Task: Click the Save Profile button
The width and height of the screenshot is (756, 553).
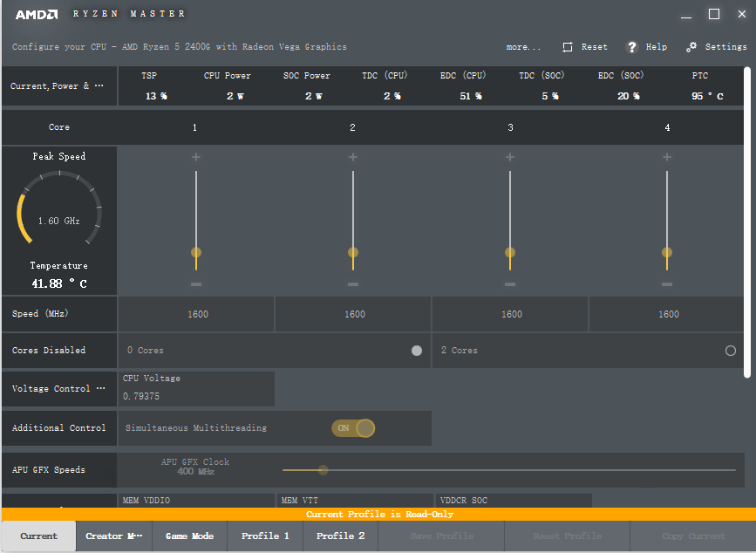Action: pyautogui.click(x=441, y=536)
